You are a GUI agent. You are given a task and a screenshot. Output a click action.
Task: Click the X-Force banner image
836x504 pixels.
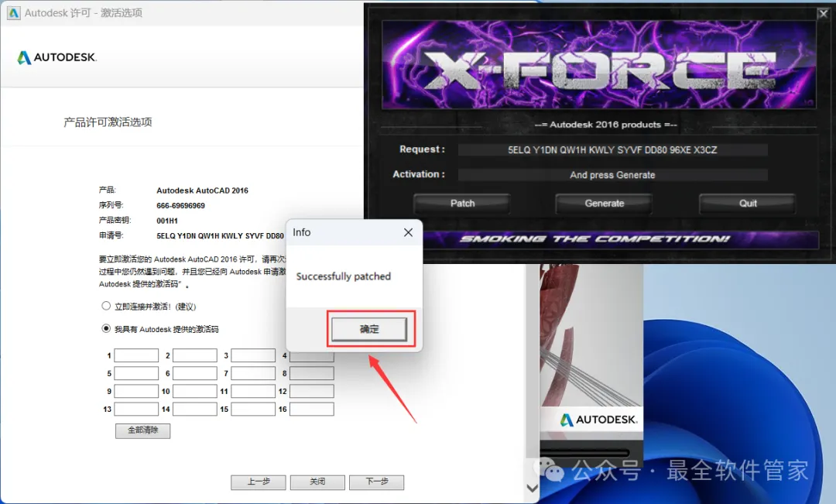click(599, 64)
